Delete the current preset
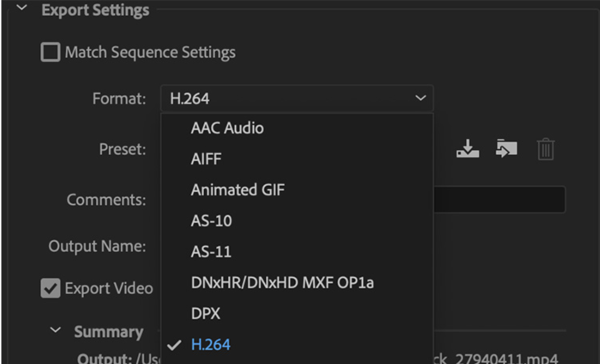The width and height of the screenshot is (600, 364). coord(545,149)
